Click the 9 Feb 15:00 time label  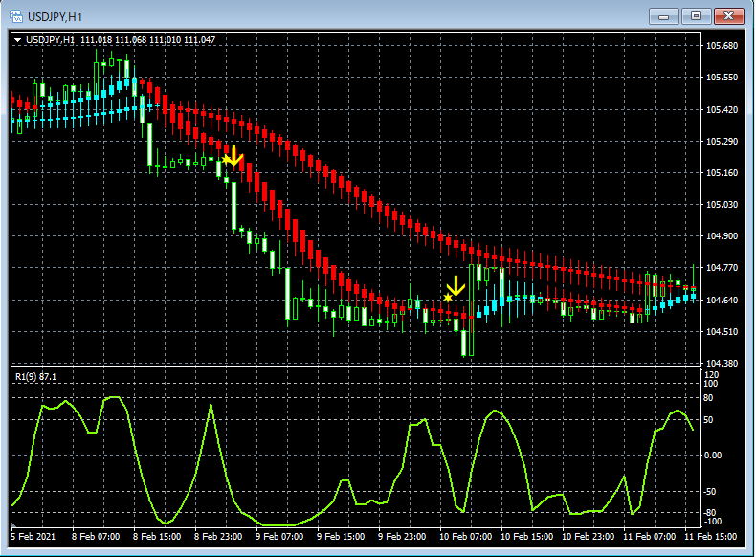(x=341, y=537)
